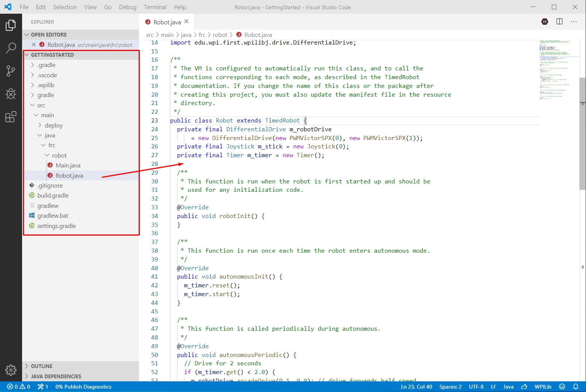Expand the deploy folder
This screenshot has height=392, width=586.
53,126
